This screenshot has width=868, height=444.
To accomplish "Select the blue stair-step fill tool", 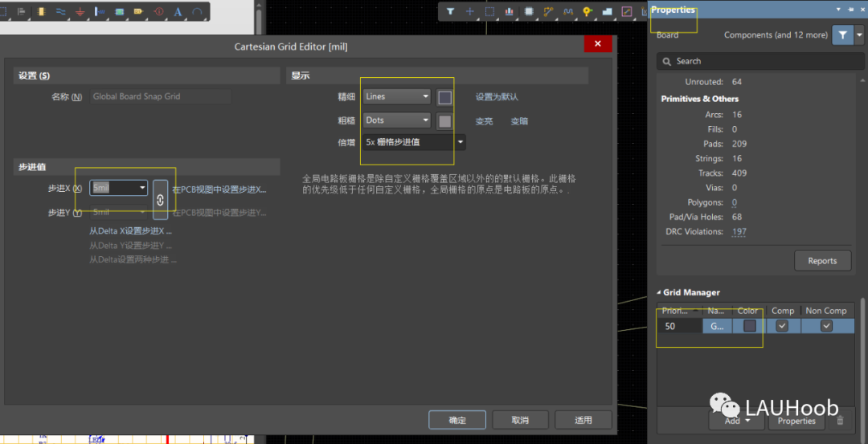I will 608,11.
